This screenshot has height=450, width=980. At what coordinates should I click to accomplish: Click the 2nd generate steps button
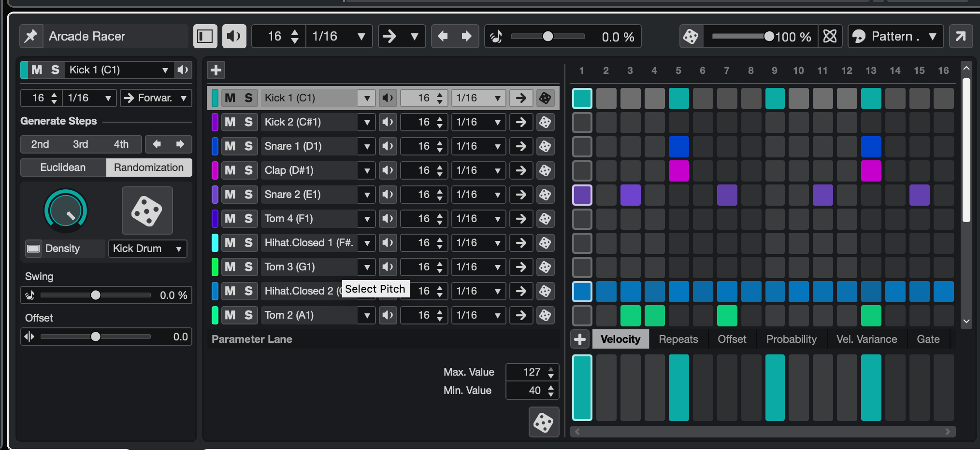[40, 144]
